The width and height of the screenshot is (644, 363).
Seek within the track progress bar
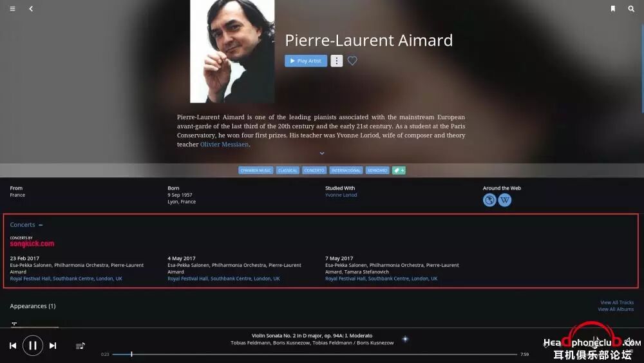pos(315,354)
